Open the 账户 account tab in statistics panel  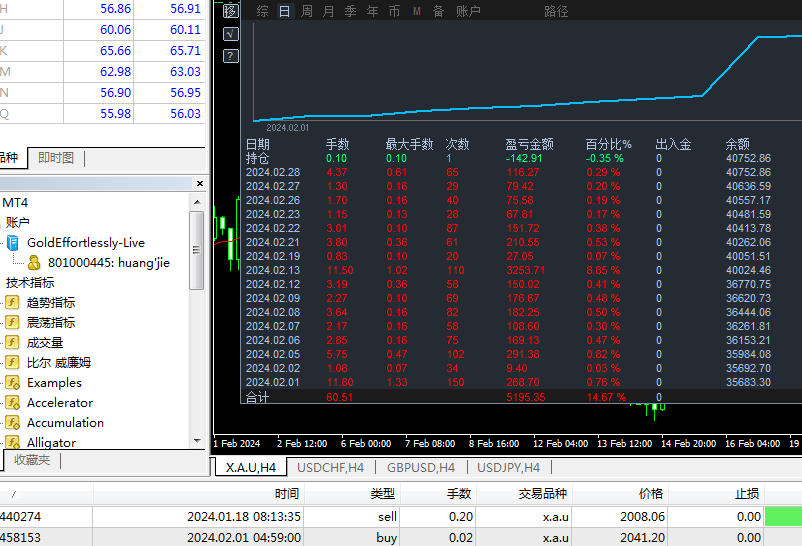[468, 11]
